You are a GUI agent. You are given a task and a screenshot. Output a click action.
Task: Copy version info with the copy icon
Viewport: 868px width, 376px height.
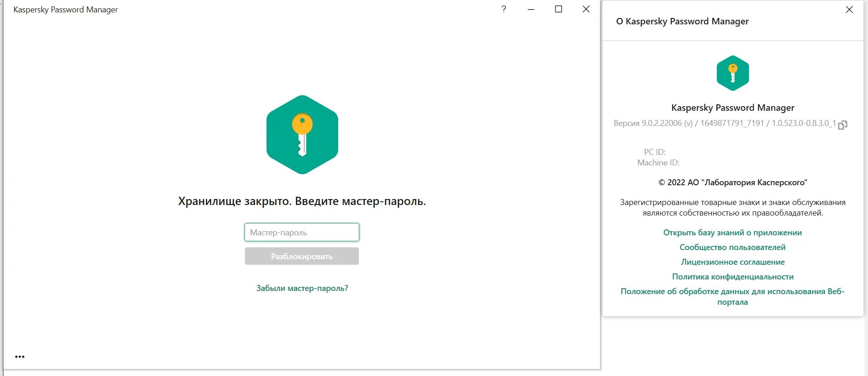843,125
